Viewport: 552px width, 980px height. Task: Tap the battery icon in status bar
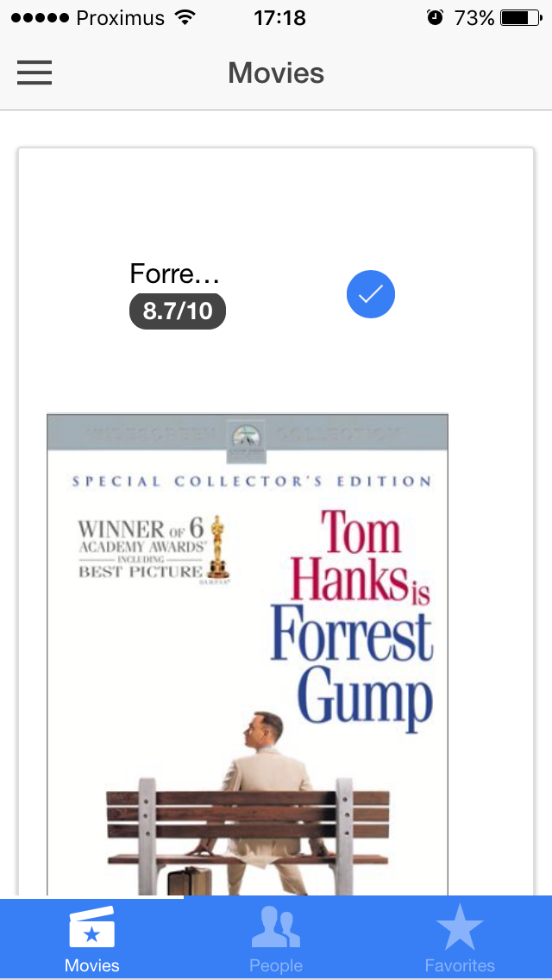tap(521, 18)
